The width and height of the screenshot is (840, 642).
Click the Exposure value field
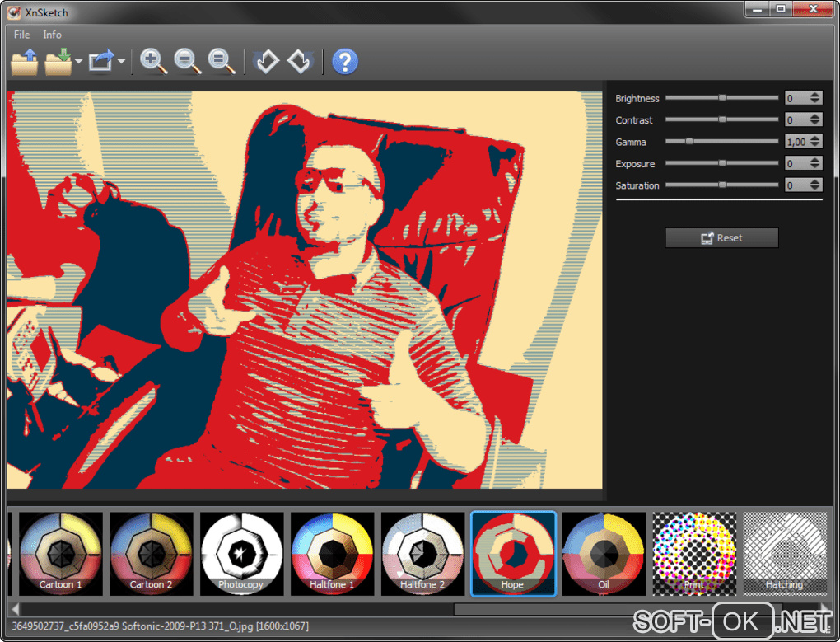tap(796, 163)
